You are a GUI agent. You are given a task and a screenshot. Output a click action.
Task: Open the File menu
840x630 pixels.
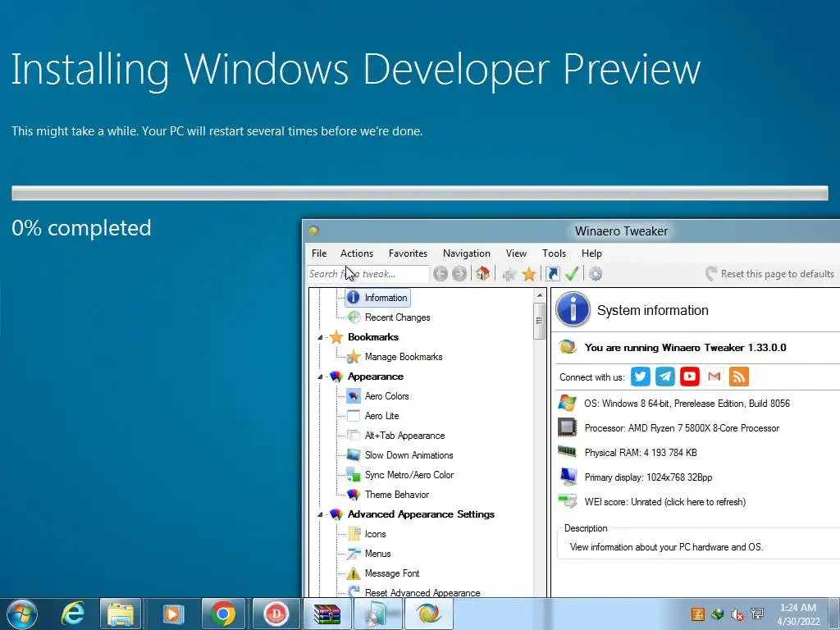coord(319,253)
